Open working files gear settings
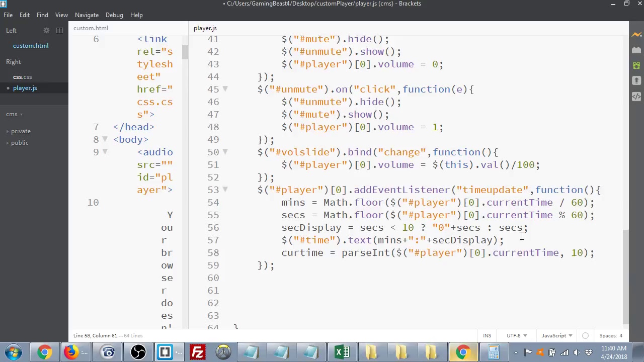The height and width of the screenshot is (362, 644). click(x=46, y=31)
